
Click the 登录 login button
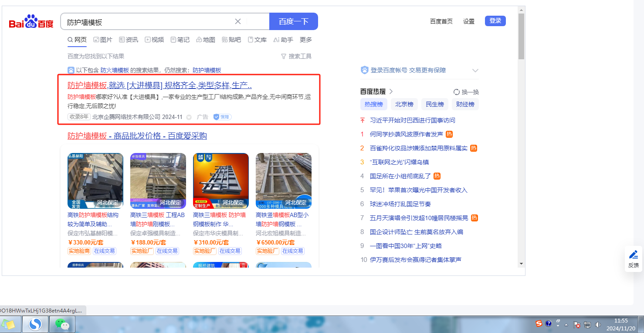coord(495,21)
